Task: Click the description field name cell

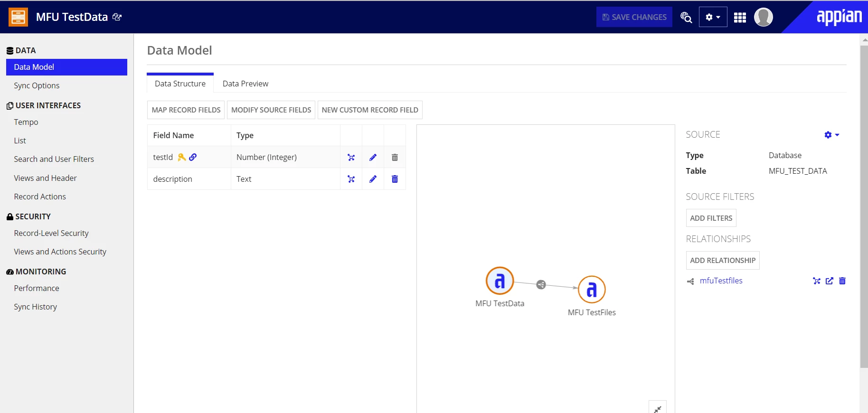Action: click(189, 179)
